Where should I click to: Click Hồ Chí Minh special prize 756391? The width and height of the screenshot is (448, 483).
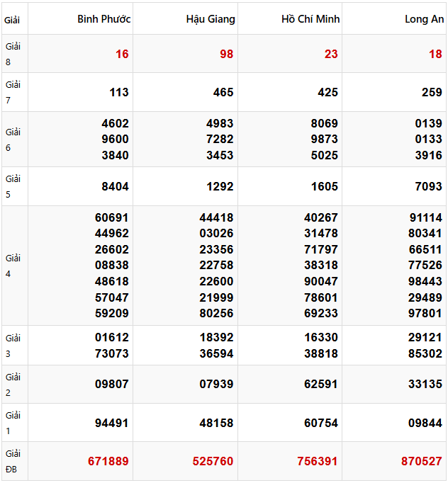coord(318,461)
